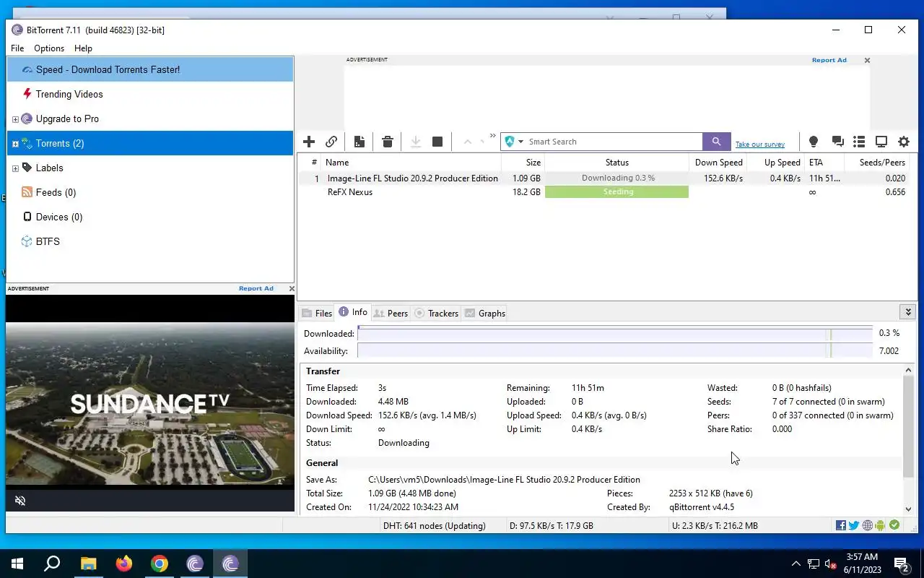924x578 pixels.
Task: Click the green checkmark network status icon
Action: coord(894,526)
